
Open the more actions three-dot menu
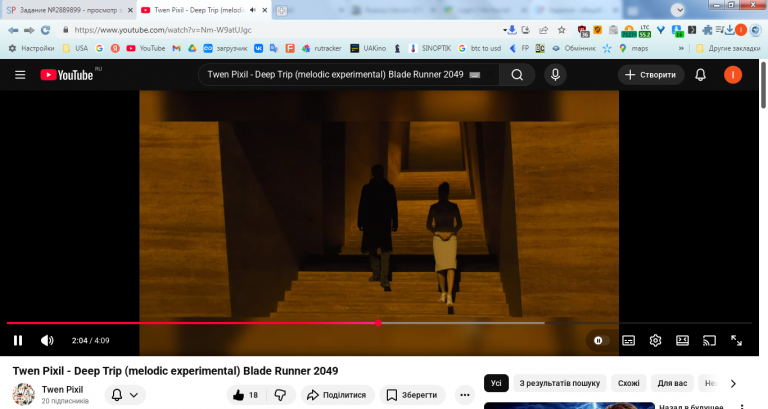pos(465,395)
